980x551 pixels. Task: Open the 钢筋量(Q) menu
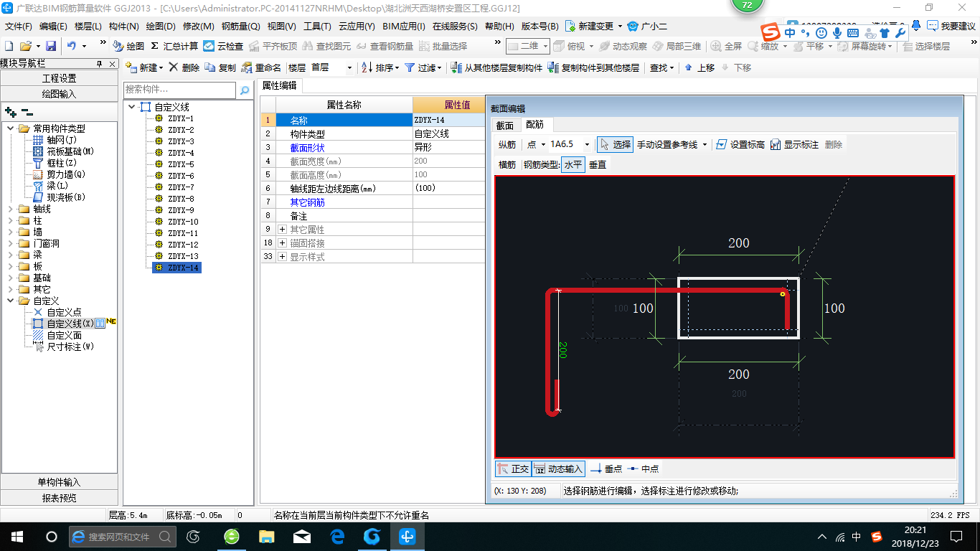pos(240,27)
